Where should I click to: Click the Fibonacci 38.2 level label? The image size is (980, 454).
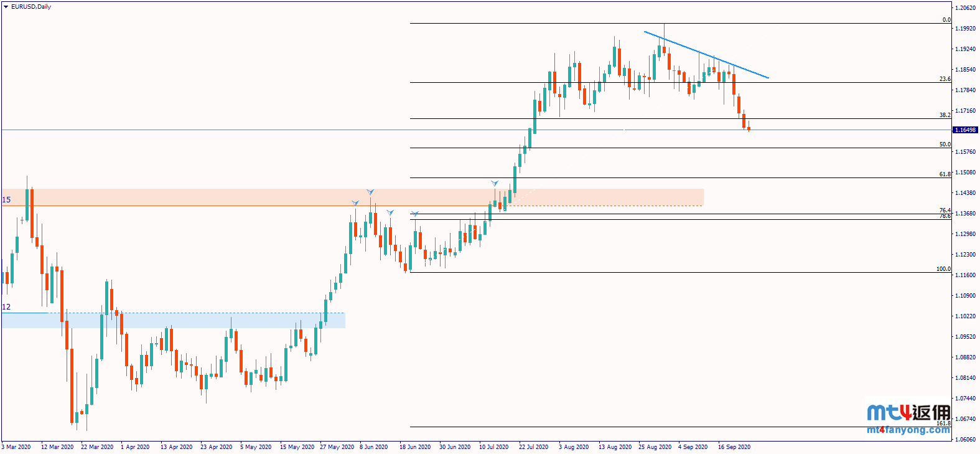point(945,115)
